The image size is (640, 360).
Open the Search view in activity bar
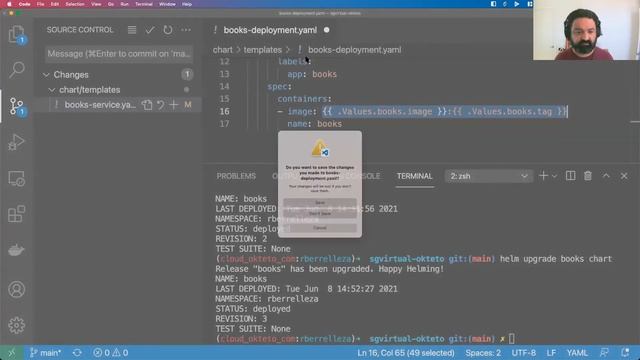(16, 70)
